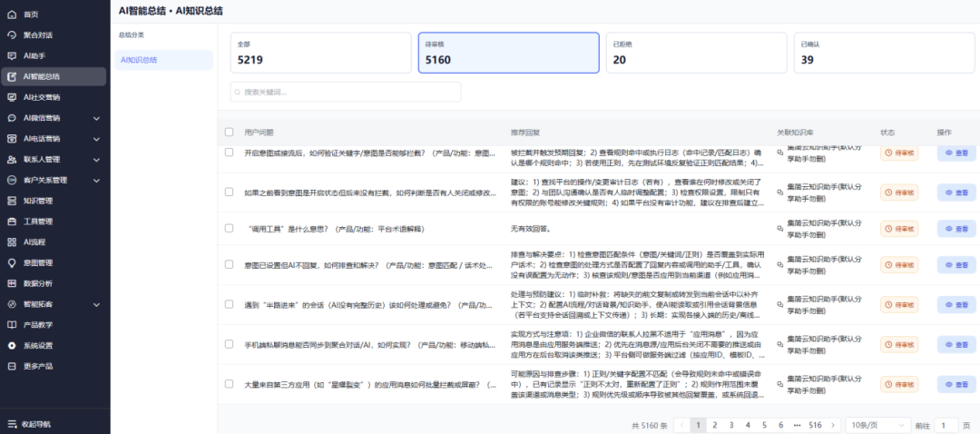
Task: Check the 遇到“半路进来”的会话 row
Action: tap(230, 304)
